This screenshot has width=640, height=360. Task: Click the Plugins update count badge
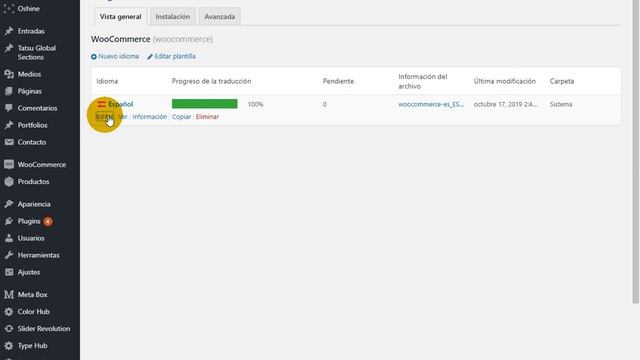point(48,221)
